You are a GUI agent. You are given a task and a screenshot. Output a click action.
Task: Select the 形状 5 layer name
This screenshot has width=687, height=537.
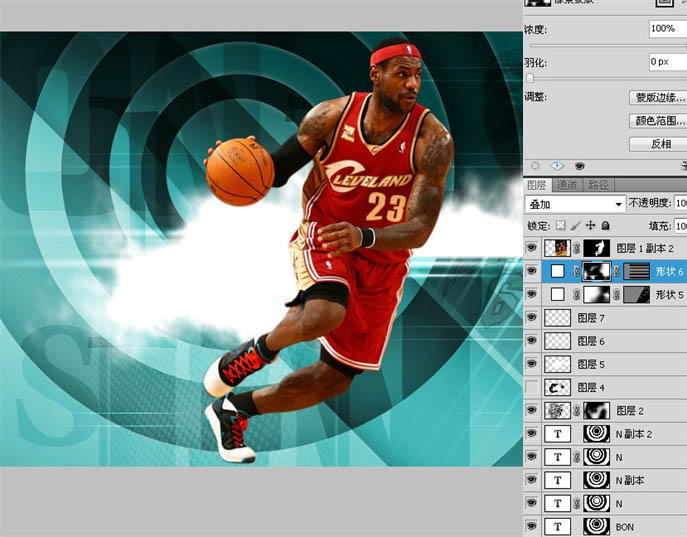669,295
